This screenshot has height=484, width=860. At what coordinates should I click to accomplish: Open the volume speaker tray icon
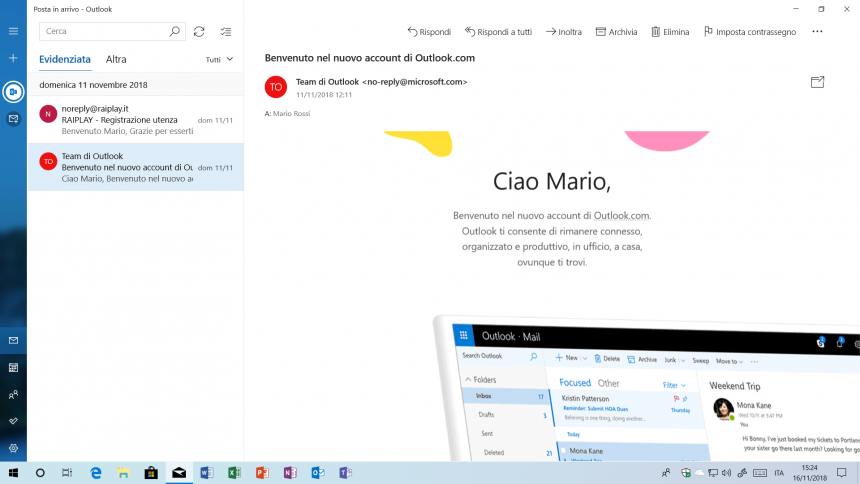pyautogui.click(x=727, y=472)
